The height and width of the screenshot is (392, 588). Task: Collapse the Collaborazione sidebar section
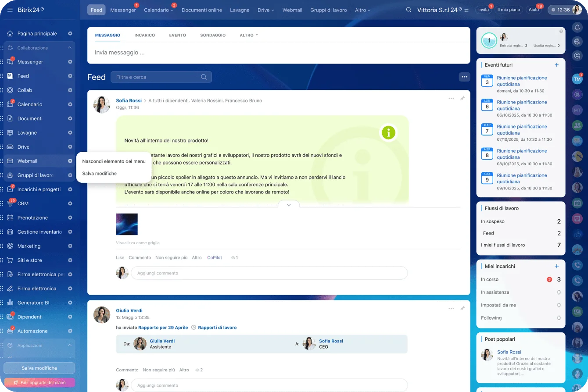point(69,48)
